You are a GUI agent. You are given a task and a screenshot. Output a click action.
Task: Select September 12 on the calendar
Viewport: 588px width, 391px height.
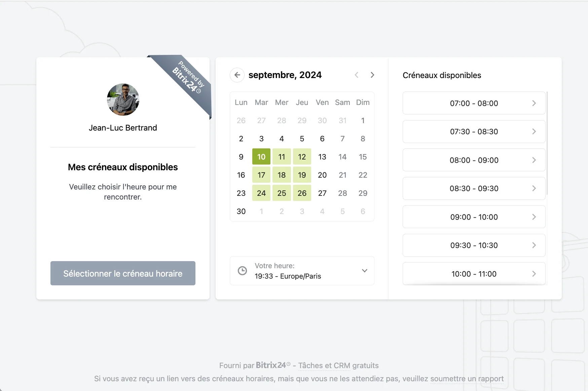coord(302,157)
